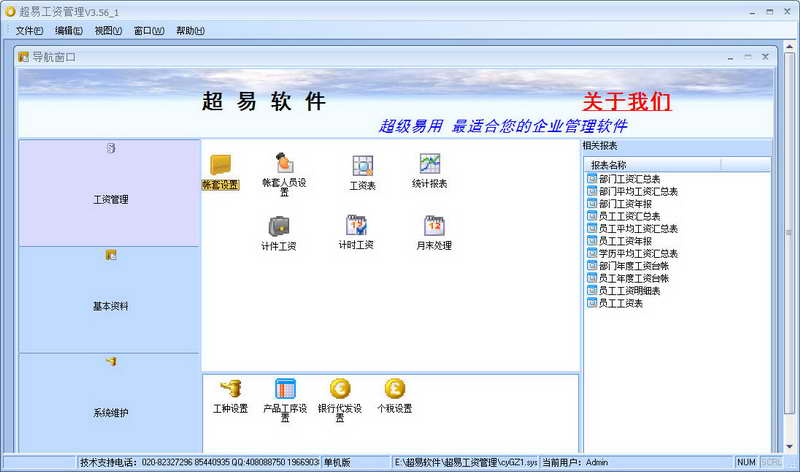Viewport: 800px width, 472px height.
Task: Open the 工资表 icon
Action: coord(363,165)
